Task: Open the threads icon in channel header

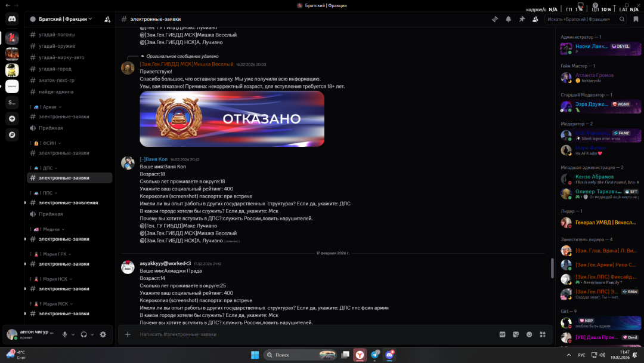Action: [495, 19]
